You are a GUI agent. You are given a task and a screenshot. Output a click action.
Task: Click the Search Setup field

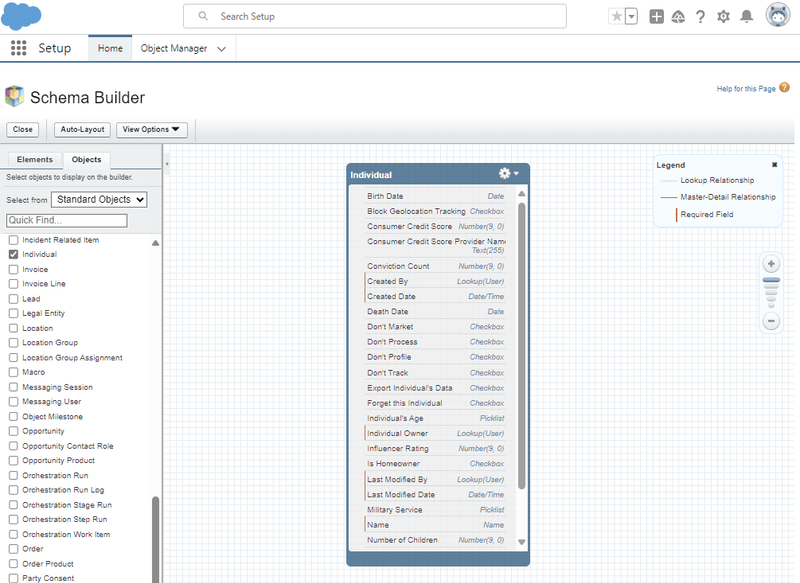point(375,16)
